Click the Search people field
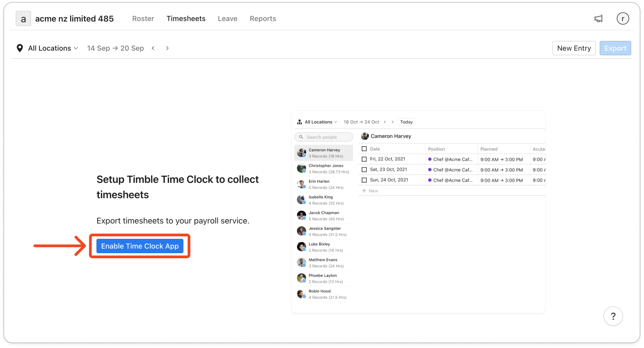 [324, 137]
